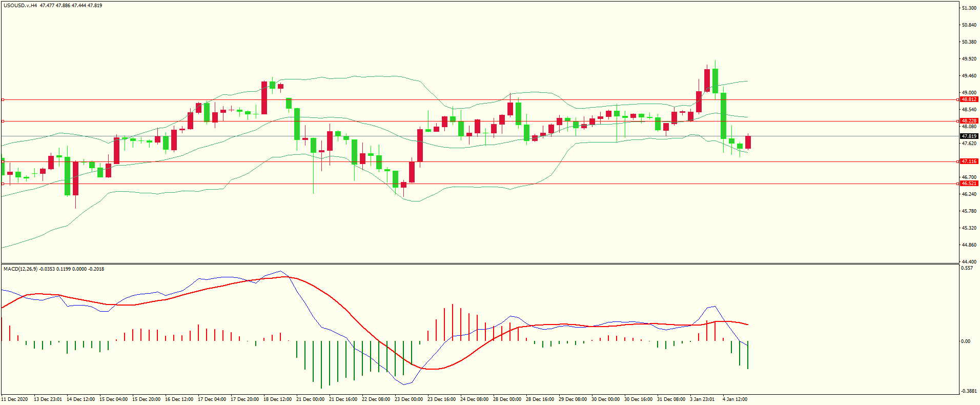Viewport: 980px width, 405px height.
Task: Click the 23 Dec 16:00 time label
Action: coord(441,399)
